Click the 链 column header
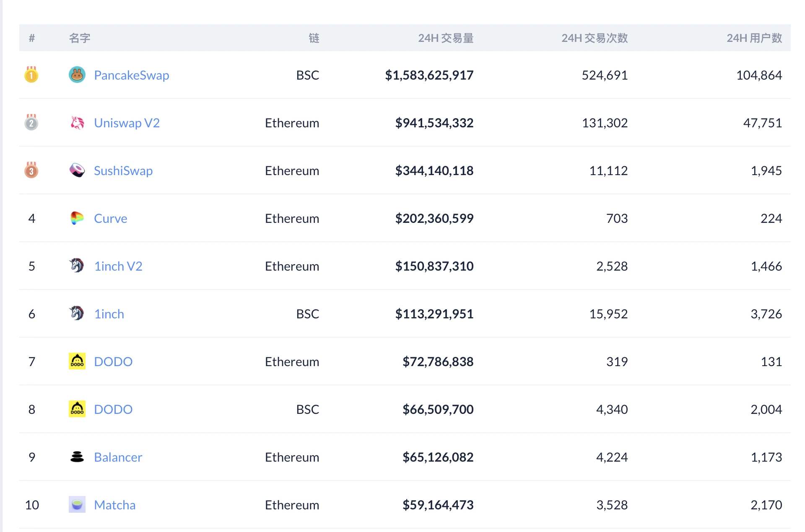The width and height of the screenshot is (805, 532). point(314,38)
